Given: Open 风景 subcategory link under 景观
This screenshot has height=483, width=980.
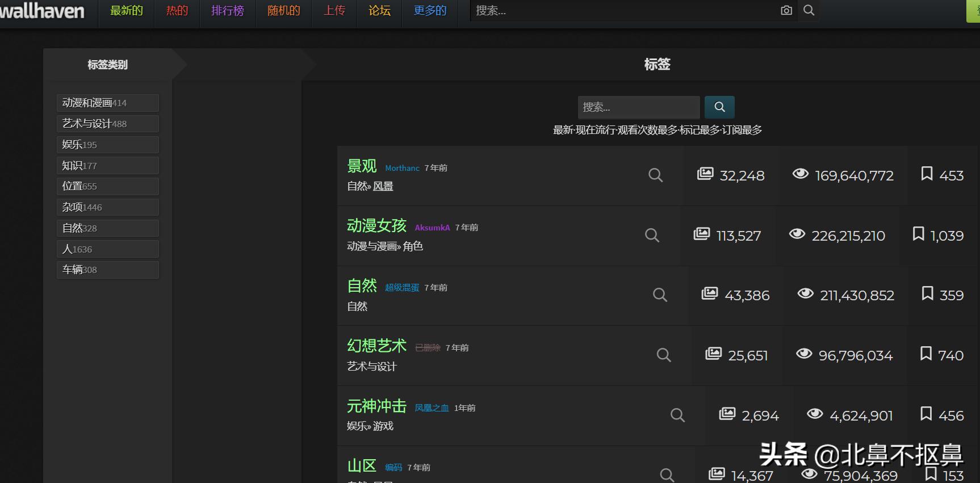Looking at the screenshot, I should (x=383, y=186).
